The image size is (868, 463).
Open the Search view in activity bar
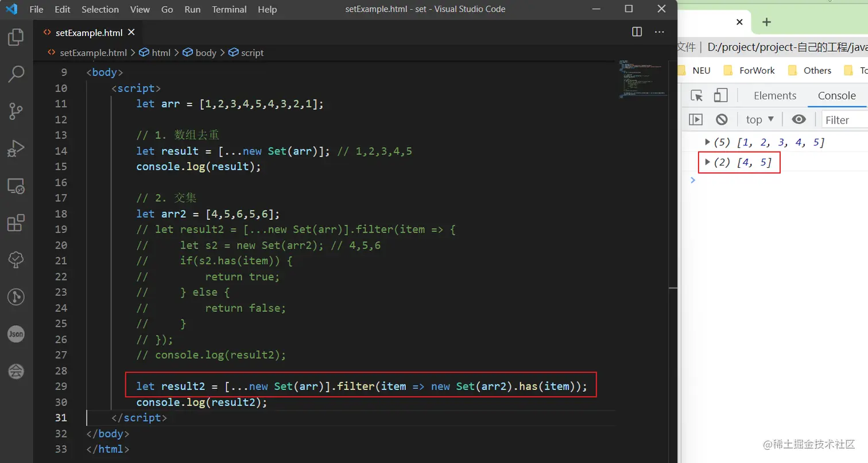point(16,74)
